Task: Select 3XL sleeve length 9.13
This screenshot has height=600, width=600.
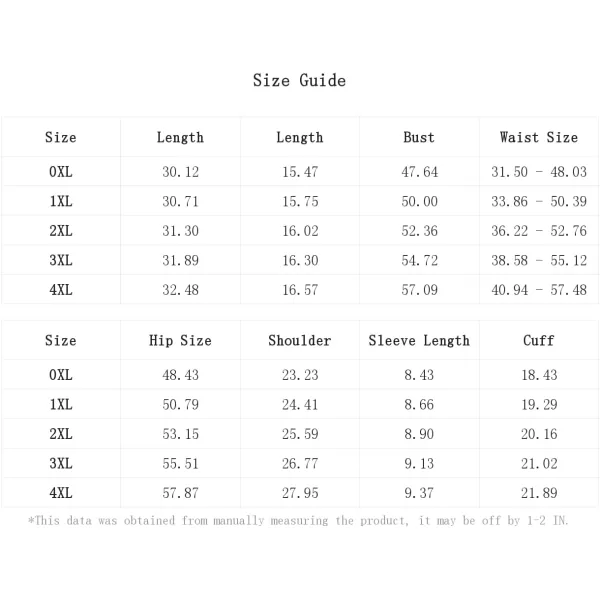Action: (419, 464)
